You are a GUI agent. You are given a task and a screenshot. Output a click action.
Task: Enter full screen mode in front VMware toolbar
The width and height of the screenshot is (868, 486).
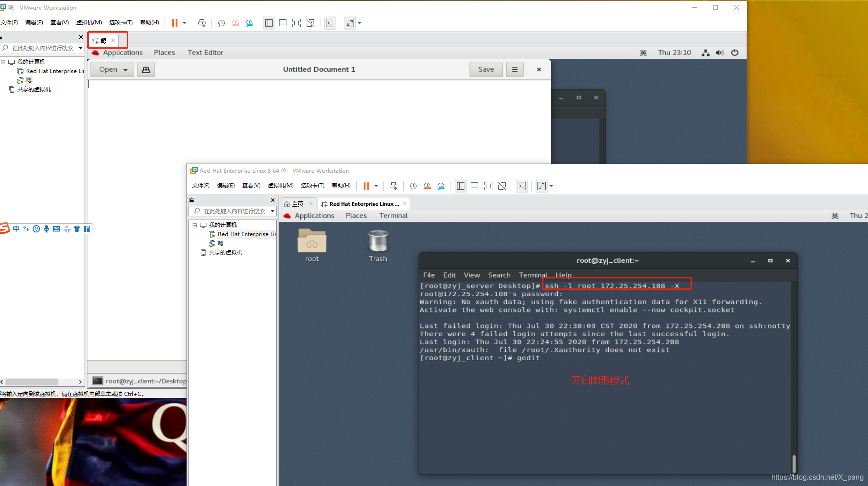tap(488, 186)
